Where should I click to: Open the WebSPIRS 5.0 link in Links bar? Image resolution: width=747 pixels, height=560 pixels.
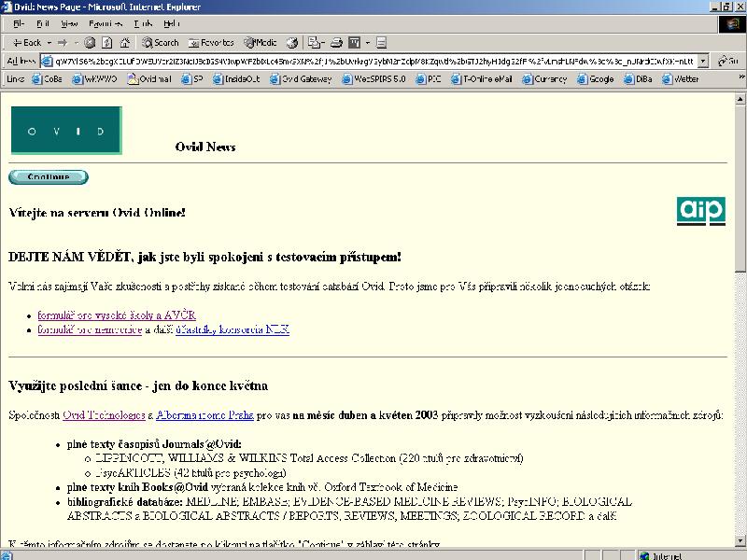pyautogui.click(x=374, y=79)
